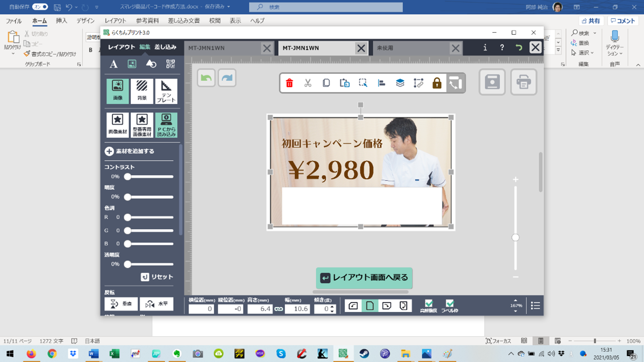The width and height of the screenshot is (644, 362).
Task: Click the scissors cut icon
Action: [308, 83]
